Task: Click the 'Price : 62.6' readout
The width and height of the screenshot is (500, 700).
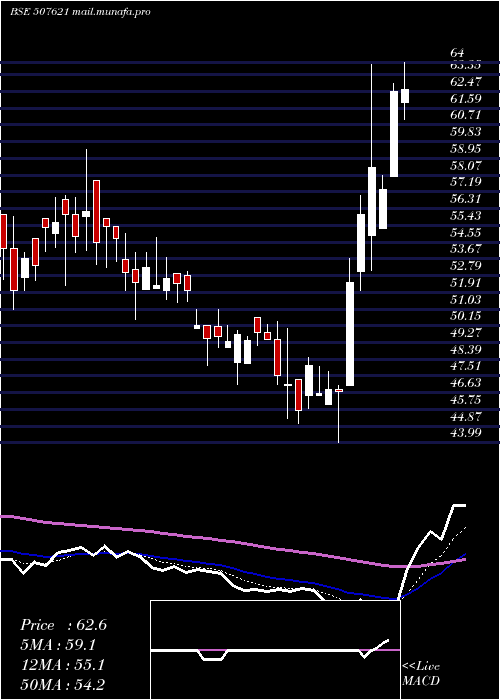Action: click(63, 625)
